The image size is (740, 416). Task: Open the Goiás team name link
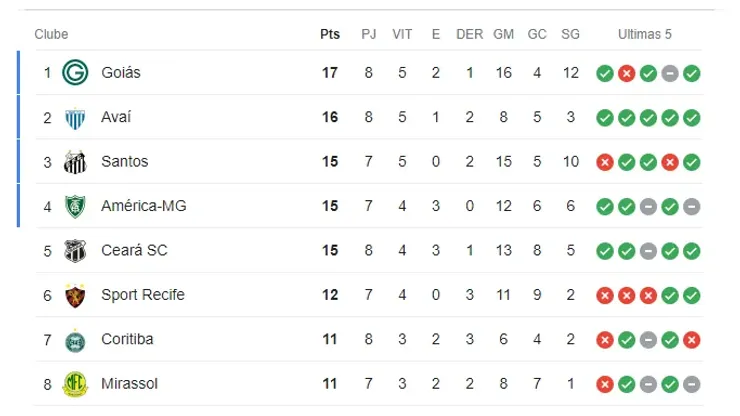point(121,73)
